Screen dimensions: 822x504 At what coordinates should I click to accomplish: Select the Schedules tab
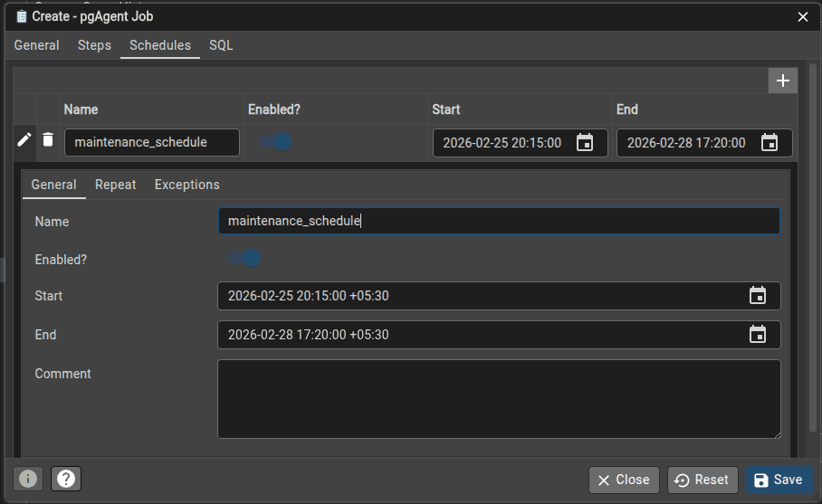tap(160, 45)
